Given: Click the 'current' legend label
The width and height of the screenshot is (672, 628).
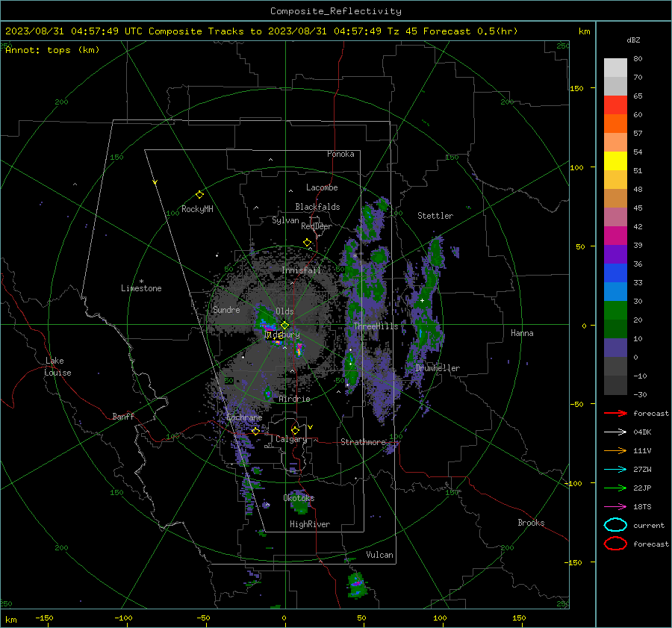Looking at the screenshot, I should click(649, 526).
